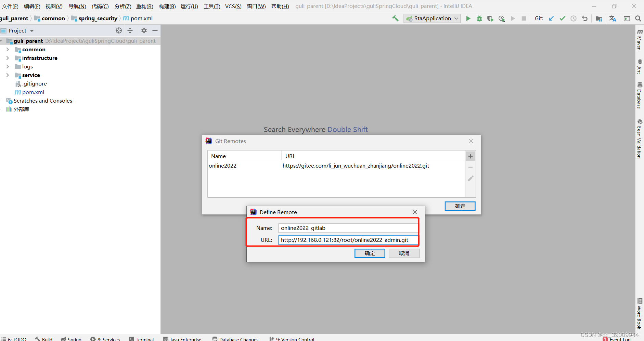Open Project Structure icon in toolbar
This screenshot has width=644, height=341.
(599, 18)
